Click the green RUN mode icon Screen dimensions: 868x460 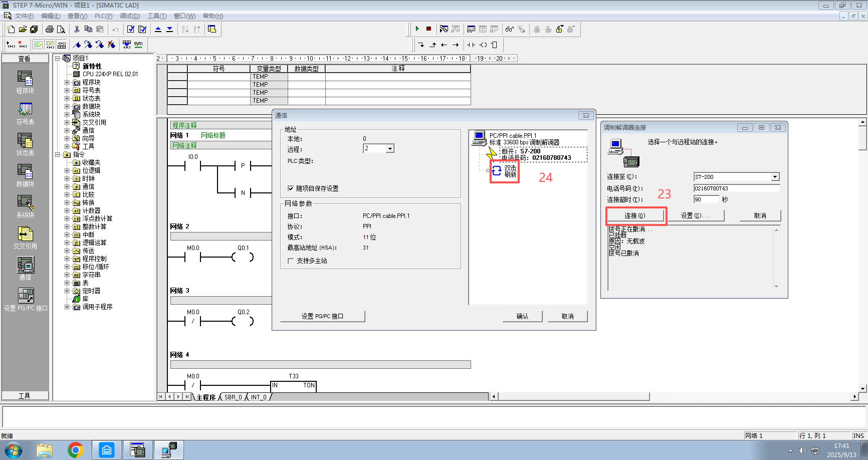(x=417, y=29)
